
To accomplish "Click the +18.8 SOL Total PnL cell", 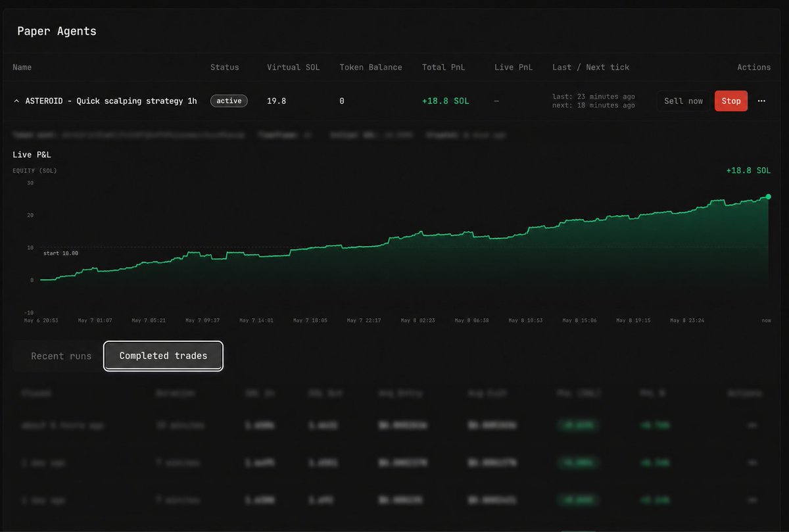I will [446, 101].
